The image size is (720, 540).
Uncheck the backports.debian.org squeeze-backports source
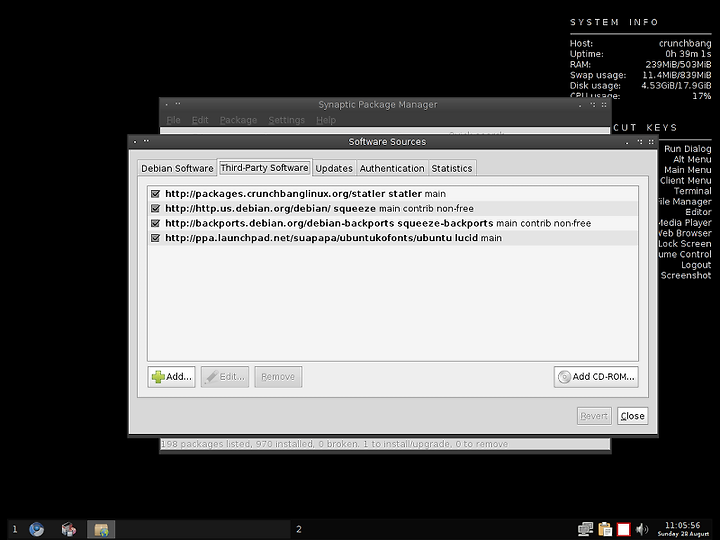(155, 223)
